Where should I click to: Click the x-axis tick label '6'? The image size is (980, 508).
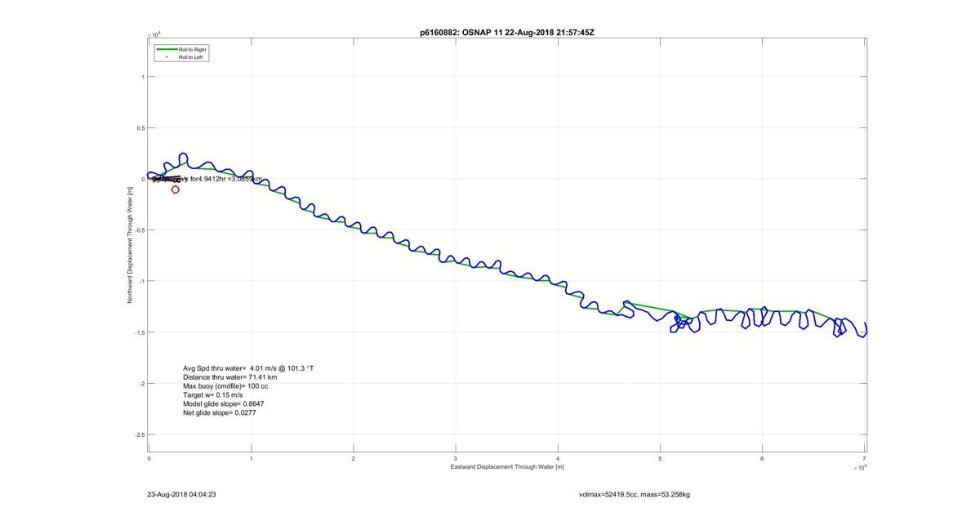[x=763, y=458]
